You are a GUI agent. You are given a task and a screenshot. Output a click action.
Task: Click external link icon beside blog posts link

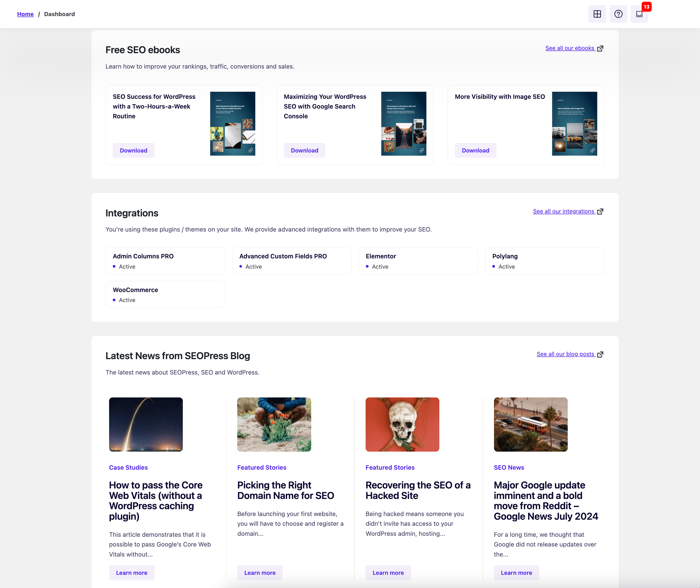pos(600,354)
